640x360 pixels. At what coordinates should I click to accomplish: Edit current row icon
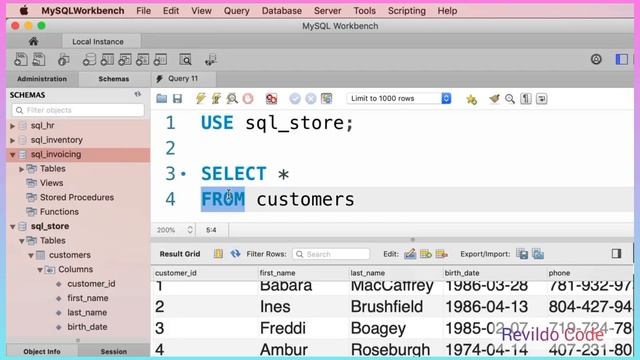pyautogui.click(x=410, y=254)
